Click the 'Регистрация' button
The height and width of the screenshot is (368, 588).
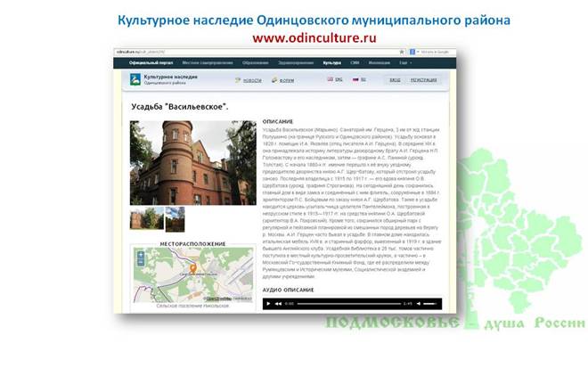tap(423, 80)
